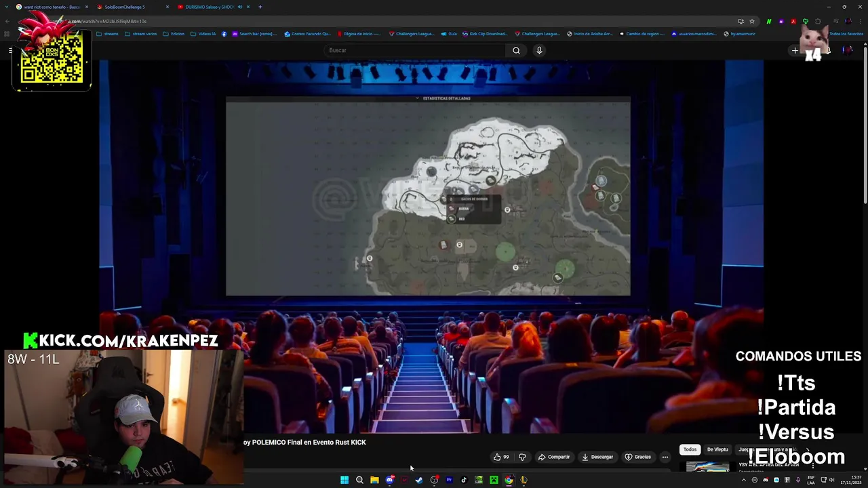The width and height of the screenshot is (868, 488).
Task: Focus the YouTube Buscar search field
Action: click(415, 50)
